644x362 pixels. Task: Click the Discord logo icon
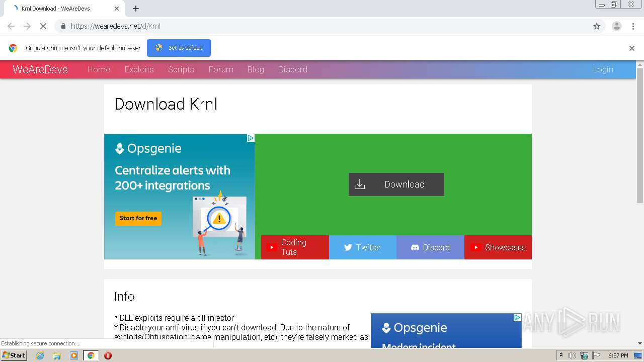pos(415,247)
